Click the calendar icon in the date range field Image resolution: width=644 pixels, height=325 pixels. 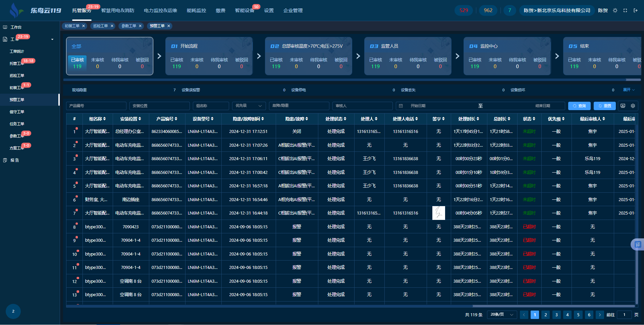coord(401,106)
